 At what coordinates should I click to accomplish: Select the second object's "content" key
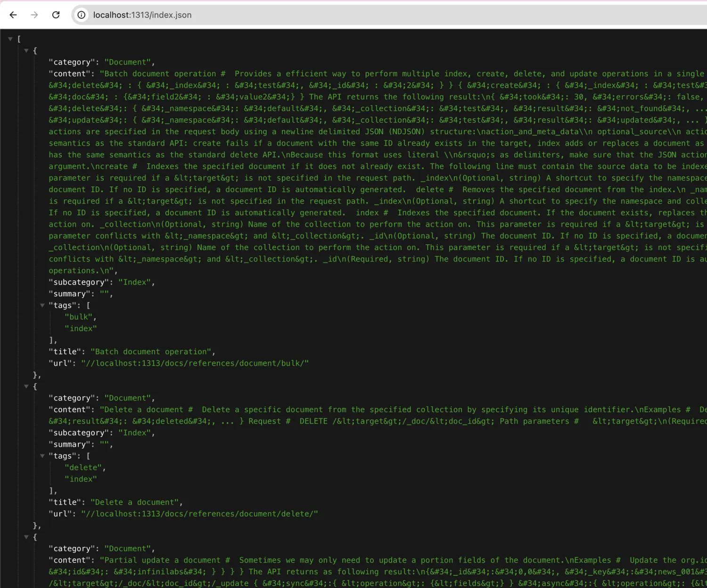pos(69,410)
